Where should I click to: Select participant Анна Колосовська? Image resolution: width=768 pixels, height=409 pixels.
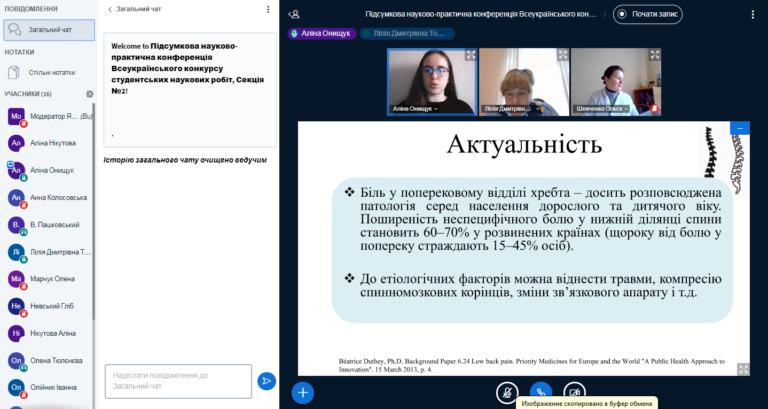click(58, 198)
